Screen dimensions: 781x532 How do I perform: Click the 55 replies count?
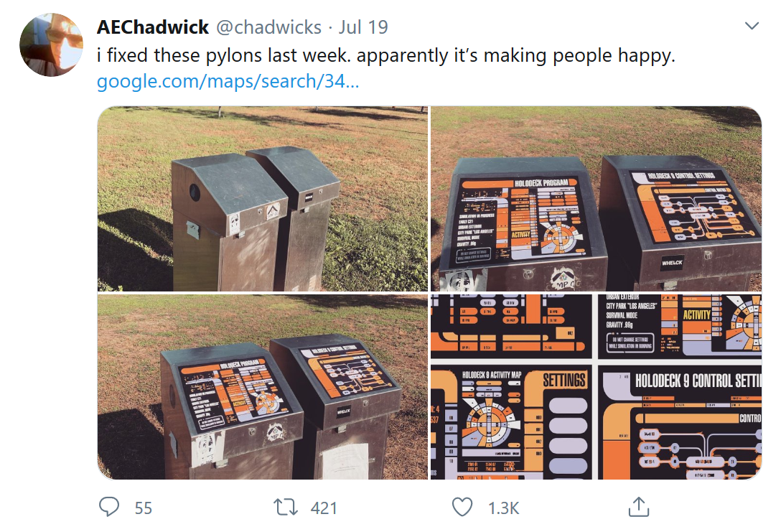coord(144,508)
